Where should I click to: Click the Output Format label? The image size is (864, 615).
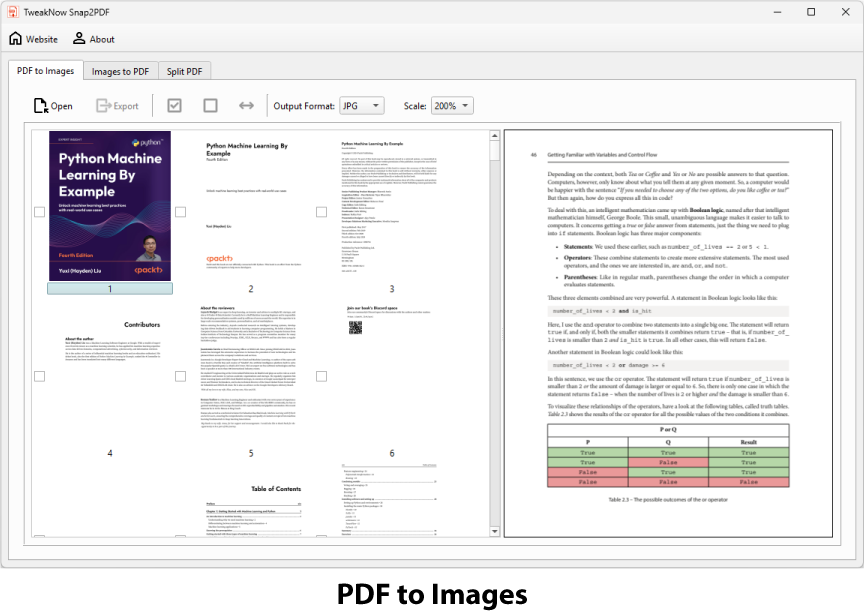pyautogui.click(x=304, y=106)
